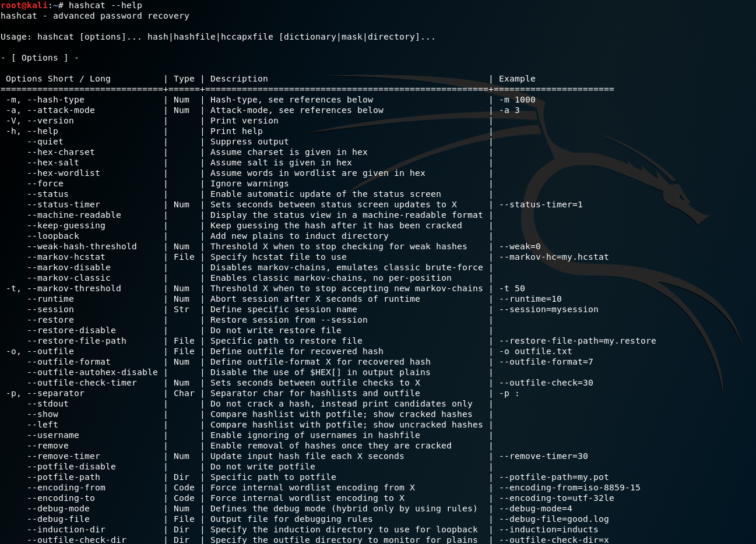
Task: Click the Usage line text
Action: click(218, 37)
